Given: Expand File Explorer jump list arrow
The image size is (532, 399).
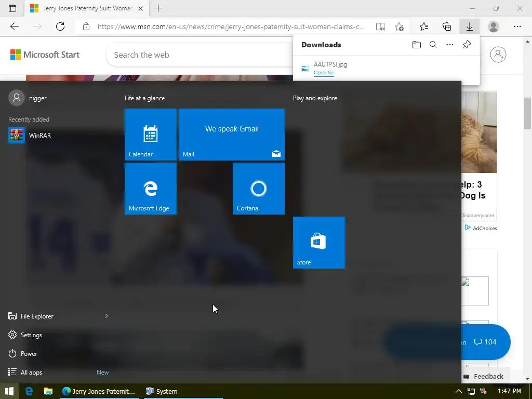Looking at the screenshot, I should point(107,316).
